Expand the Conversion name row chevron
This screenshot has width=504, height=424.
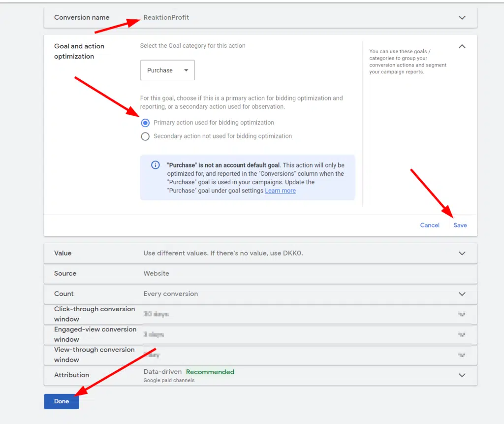pyautogui.click(x=462, y=18)
